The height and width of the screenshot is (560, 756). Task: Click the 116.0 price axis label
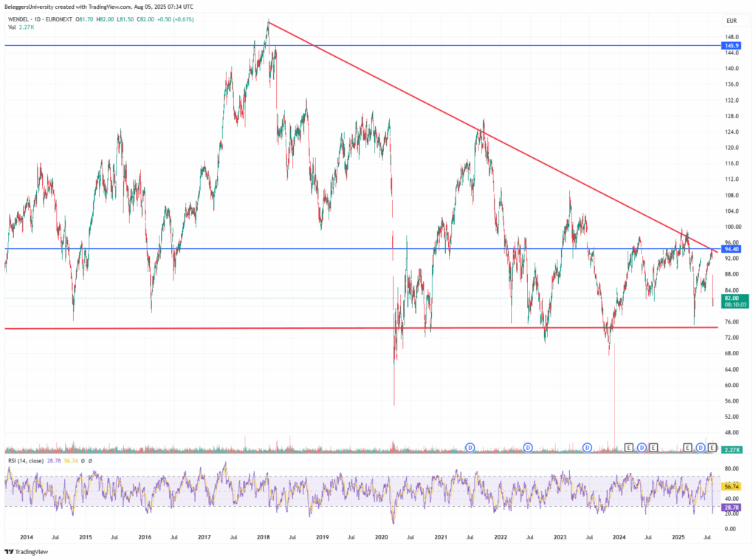[x=732, y=163]
